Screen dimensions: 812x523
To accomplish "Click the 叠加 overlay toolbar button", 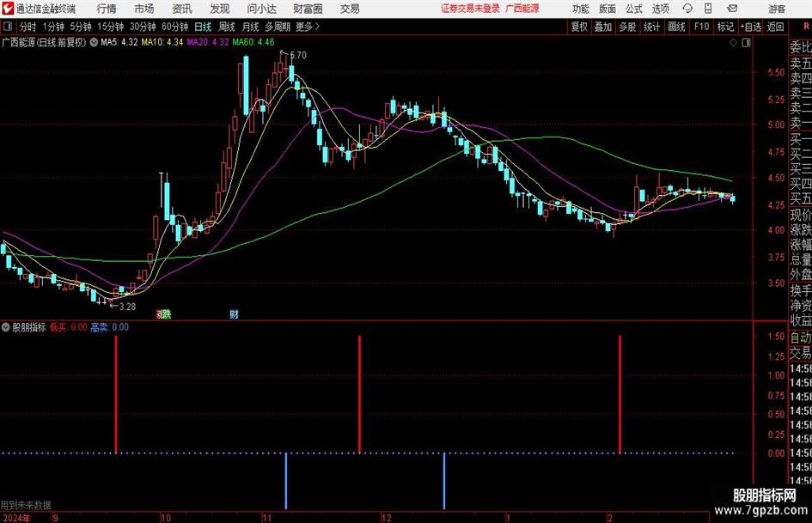I will 603,27.
